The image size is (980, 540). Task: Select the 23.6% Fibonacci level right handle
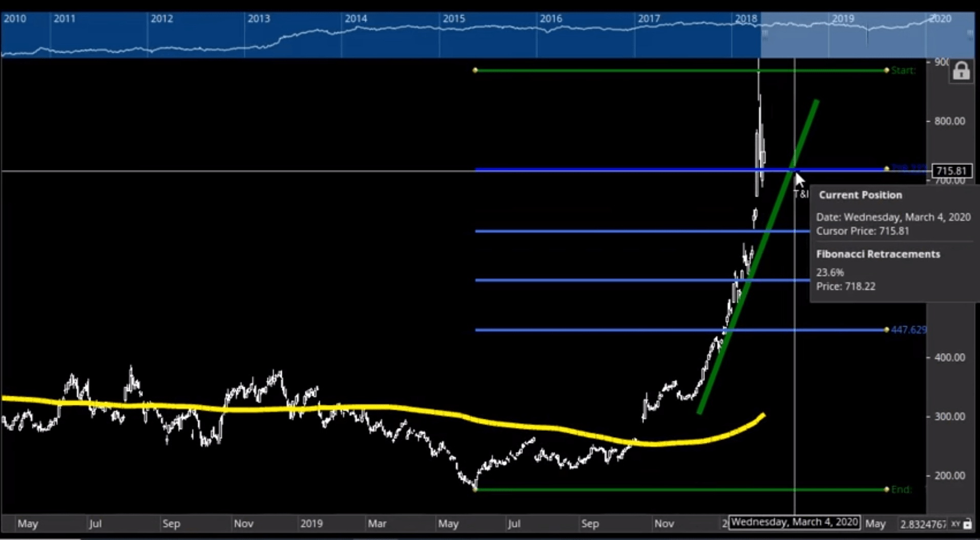[887, 168]
